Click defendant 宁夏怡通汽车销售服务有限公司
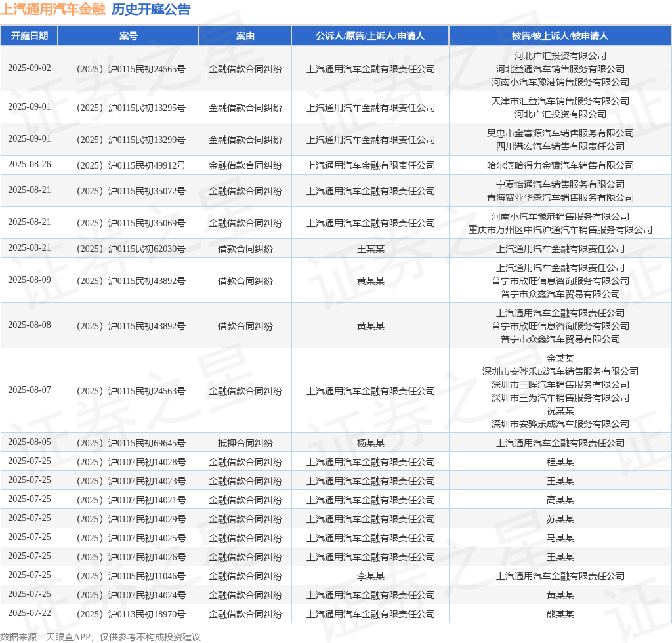Screen dimensions: 672x643 560,184
